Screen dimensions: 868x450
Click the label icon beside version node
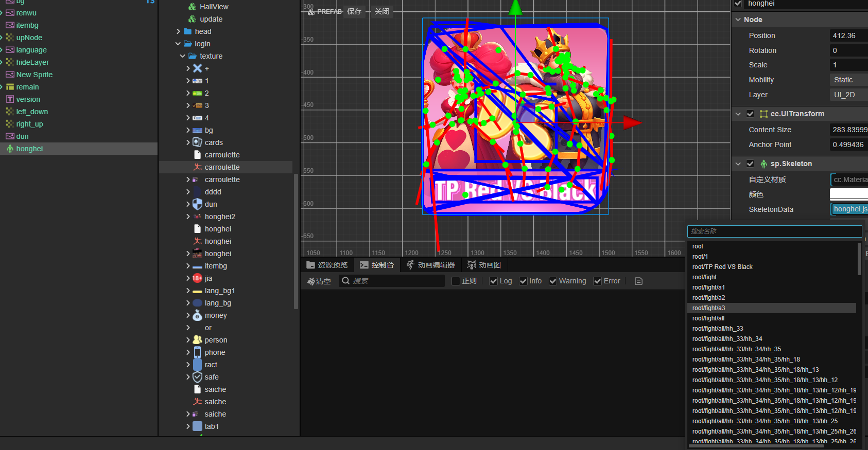(10, 99)
